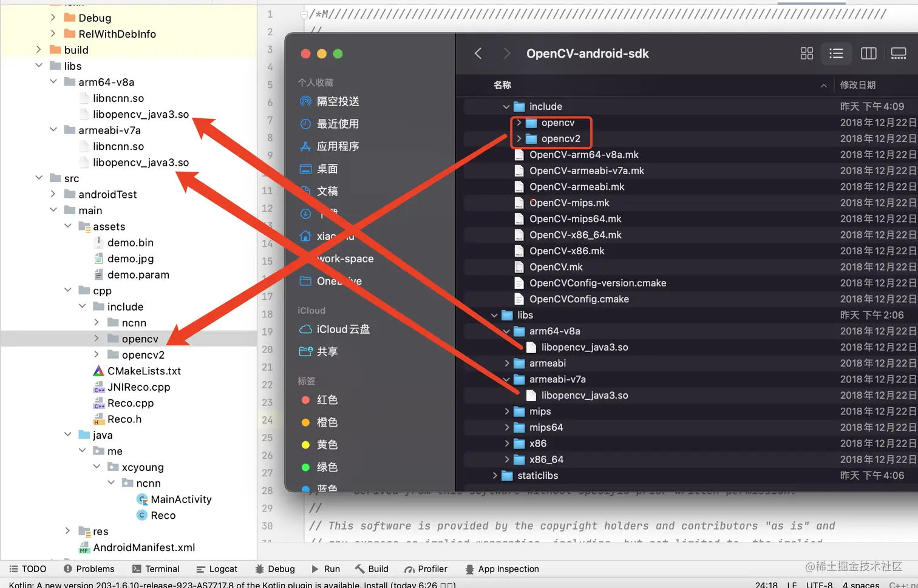
Task: Expand the opencv2 folder in Finder
Action: 518,138
